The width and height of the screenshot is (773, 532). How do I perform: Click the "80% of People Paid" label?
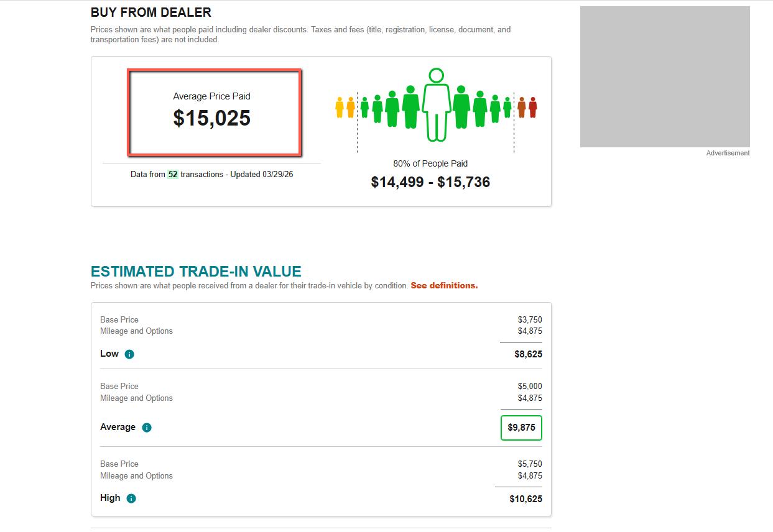tap(430, 163)
